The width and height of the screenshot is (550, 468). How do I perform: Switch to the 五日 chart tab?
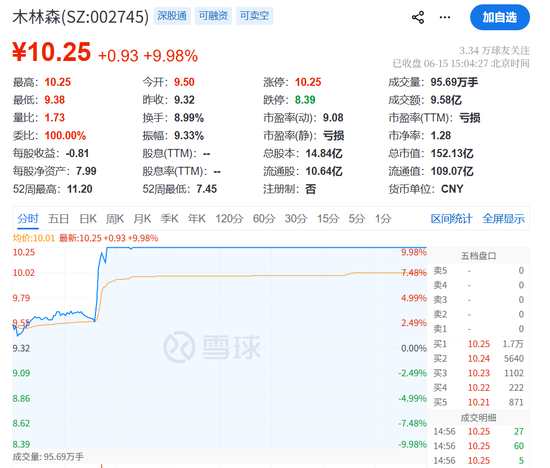(x=58, y=219)
